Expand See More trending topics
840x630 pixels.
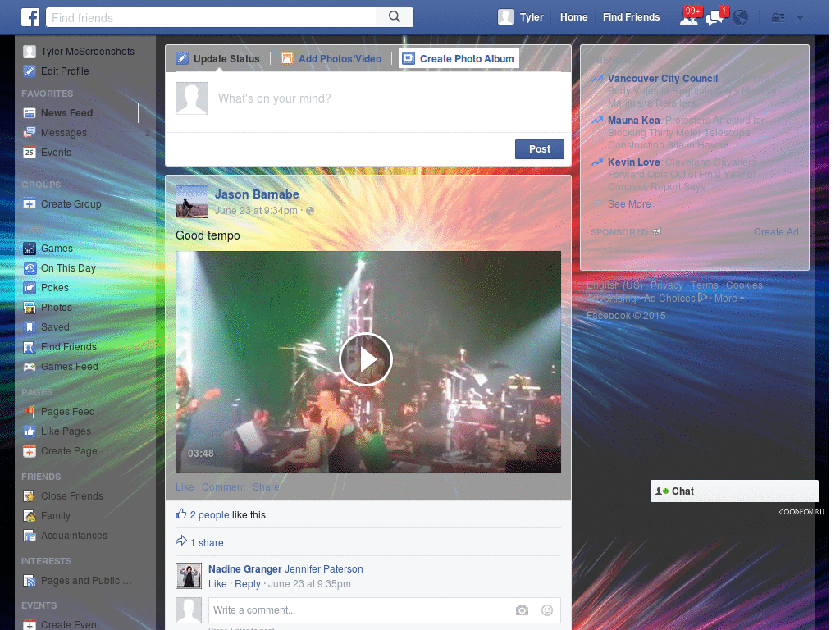pyautogui.click(x=629, y=204)
